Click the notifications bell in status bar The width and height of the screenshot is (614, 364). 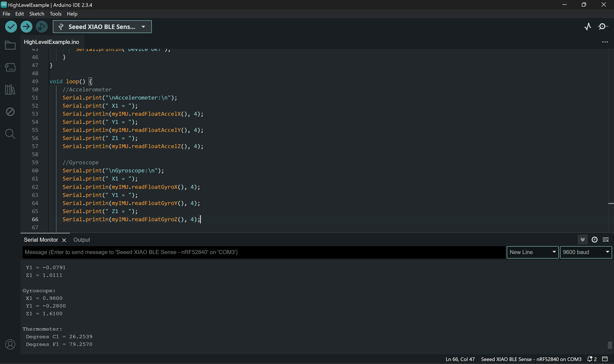pos(592,359)
